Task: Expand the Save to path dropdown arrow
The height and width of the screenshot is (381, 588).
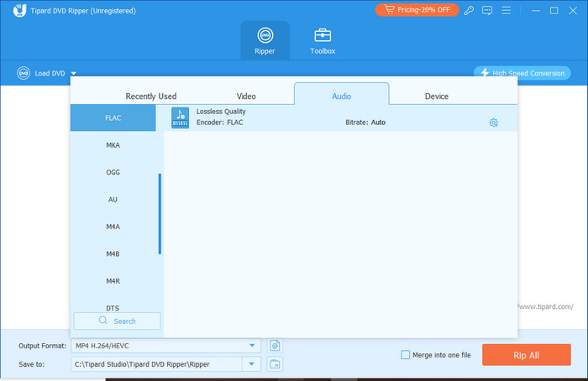Action: coord(252,364)
